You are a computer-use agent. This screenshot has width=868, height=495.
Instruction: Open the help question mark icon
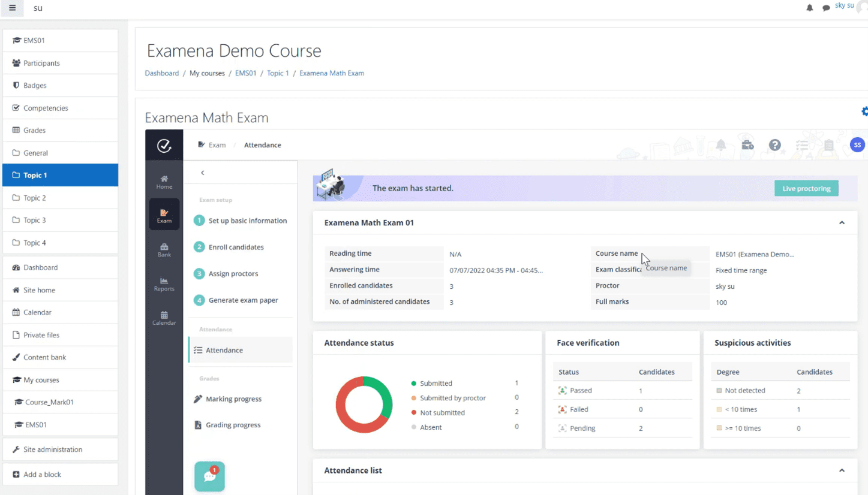[775, 145]
